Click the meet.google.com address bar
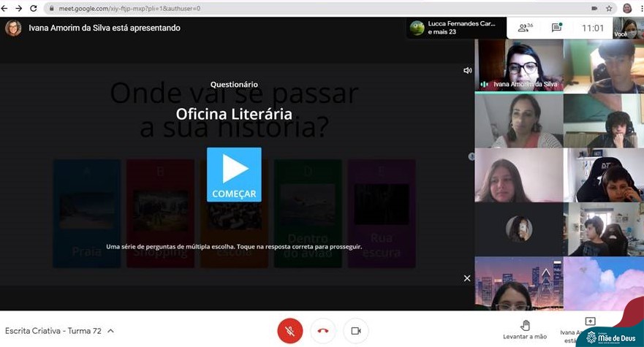The width and height of the screenshot is (644, 347). 292,8
